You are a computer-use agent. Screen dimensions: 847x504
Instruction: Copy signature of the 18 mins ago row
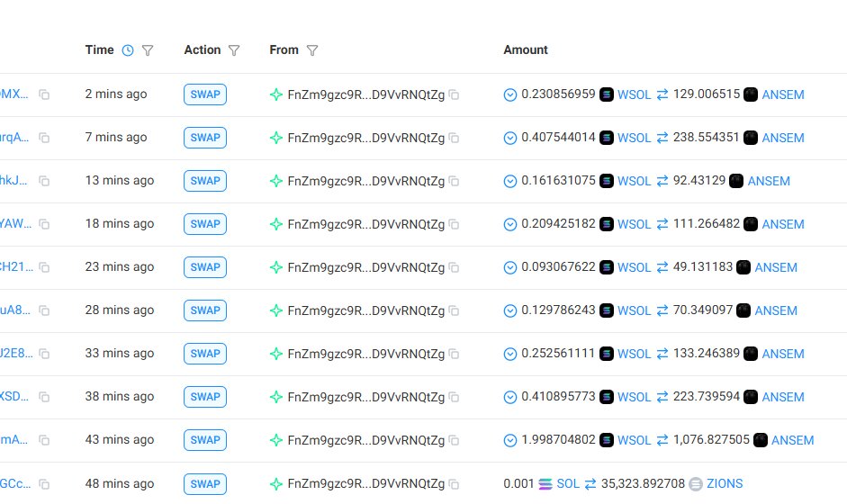click(x=44, y=224)
